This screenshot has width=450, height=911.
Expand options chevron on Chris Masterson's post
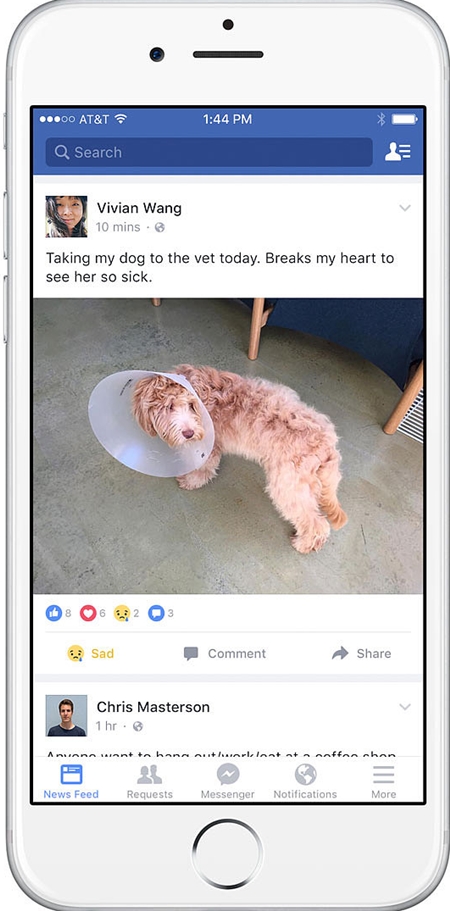coord(405,706)
